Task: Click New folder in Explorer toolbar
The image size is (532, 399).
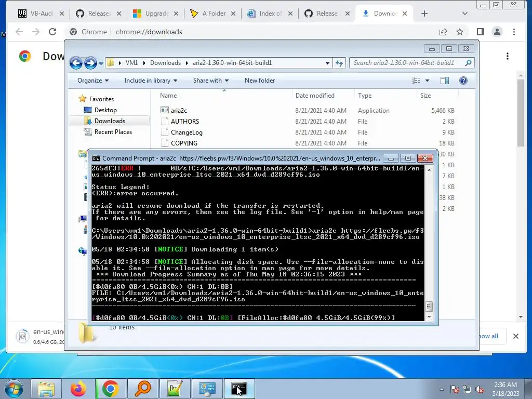Action: click(x=260, y=81)
